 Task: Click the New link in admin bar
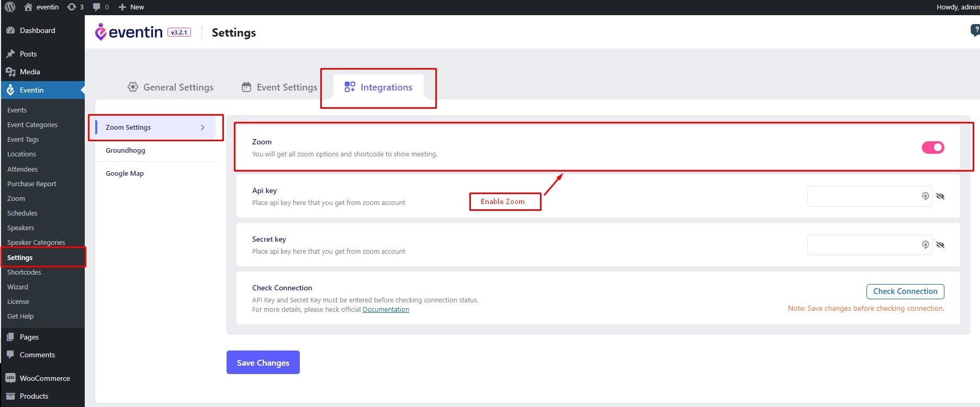click(137, 7)
